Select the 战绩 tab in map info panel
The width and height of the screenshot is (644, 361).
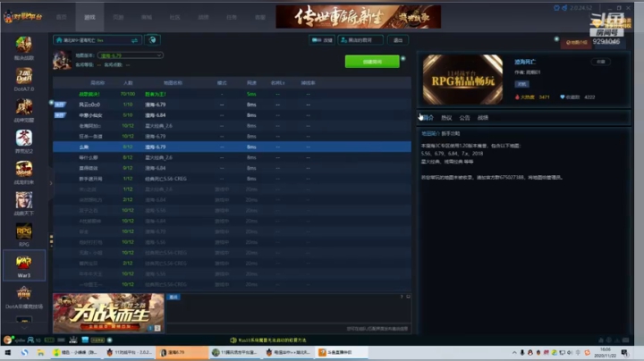coord(483,118)
